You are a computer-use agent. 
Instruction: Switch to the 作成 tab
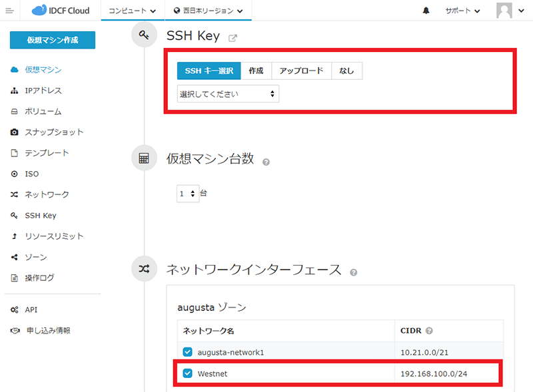[256, 71]
